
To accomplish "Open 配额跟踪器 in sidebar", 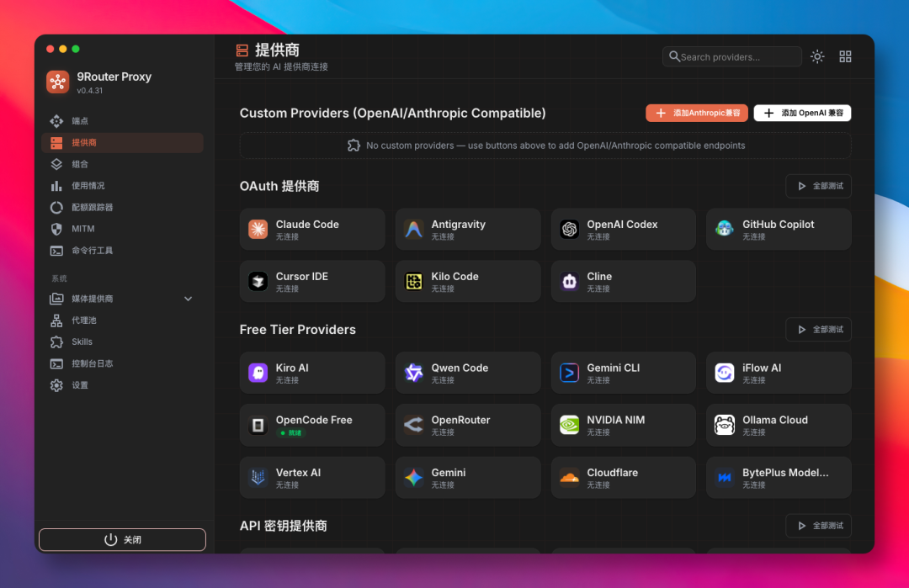I will (122, 208).
